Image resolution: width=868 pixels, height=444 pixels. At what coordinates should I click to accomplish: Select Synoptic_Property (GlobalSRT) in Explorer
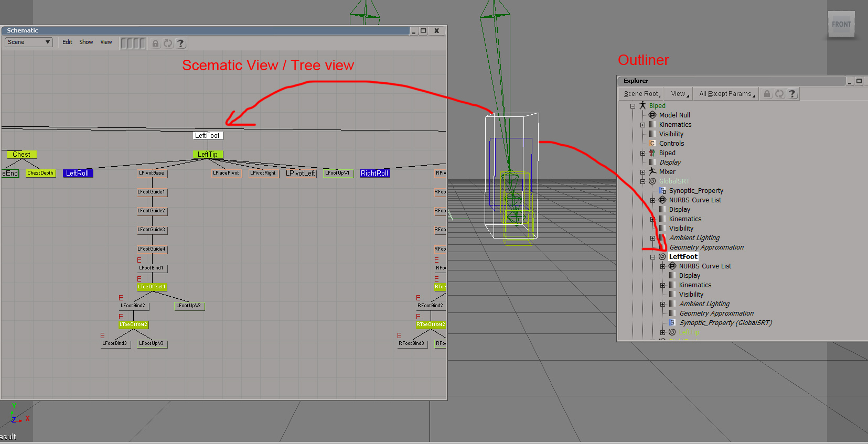(x=726, y=323)
